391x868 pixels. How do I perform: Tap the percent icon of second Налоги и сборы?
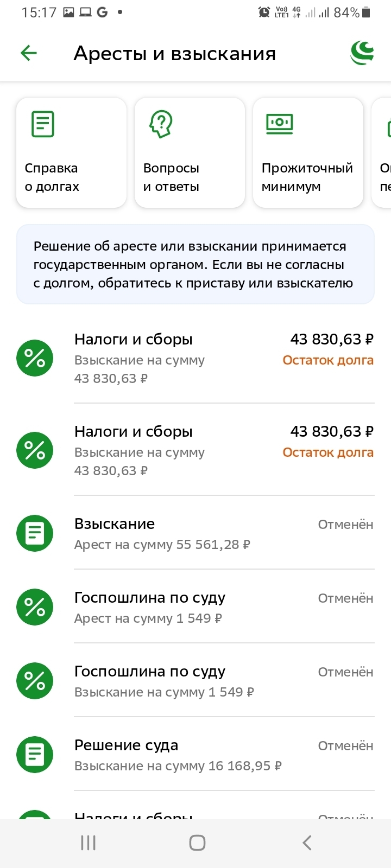35,450
